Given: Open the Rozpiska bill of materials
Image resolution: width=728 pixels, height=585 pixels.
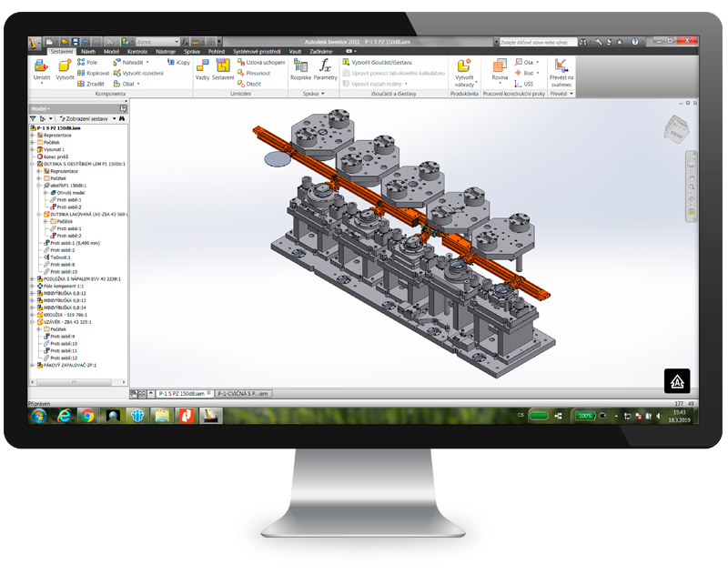Looking at the screenshot, I should [300, 69].
